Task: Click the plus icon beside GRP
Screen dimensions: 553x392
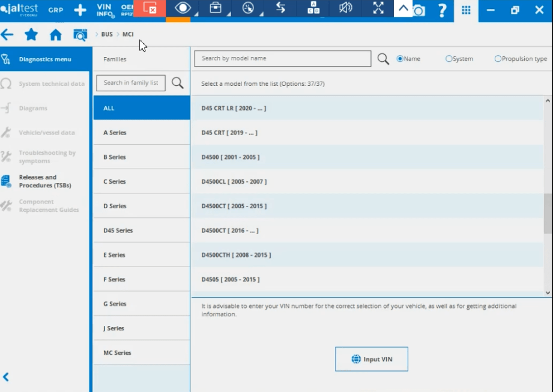Action: click(80, 10)
